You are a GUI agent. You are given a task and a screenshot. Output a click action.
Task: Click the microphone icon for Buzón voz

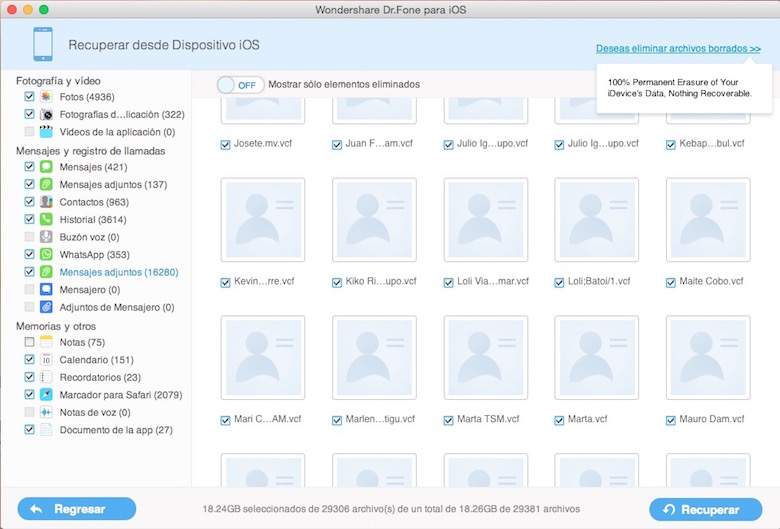coord(46,237)
